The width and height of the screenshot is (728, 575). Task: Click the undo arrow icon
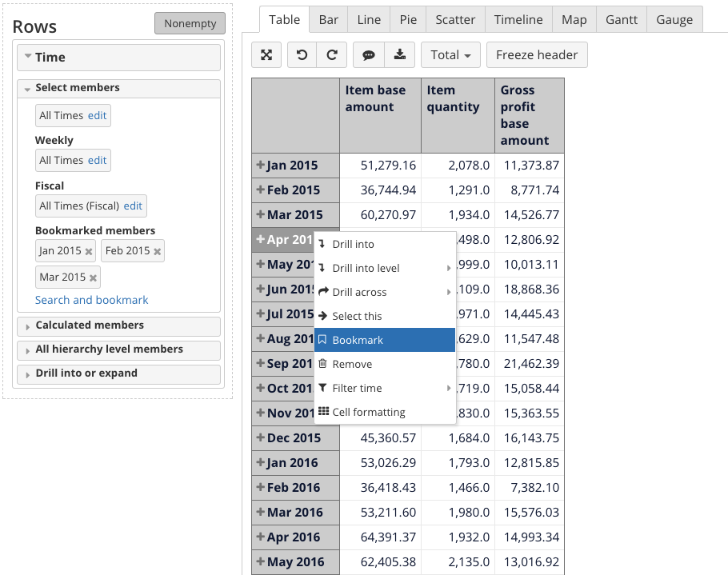(302, 55)
